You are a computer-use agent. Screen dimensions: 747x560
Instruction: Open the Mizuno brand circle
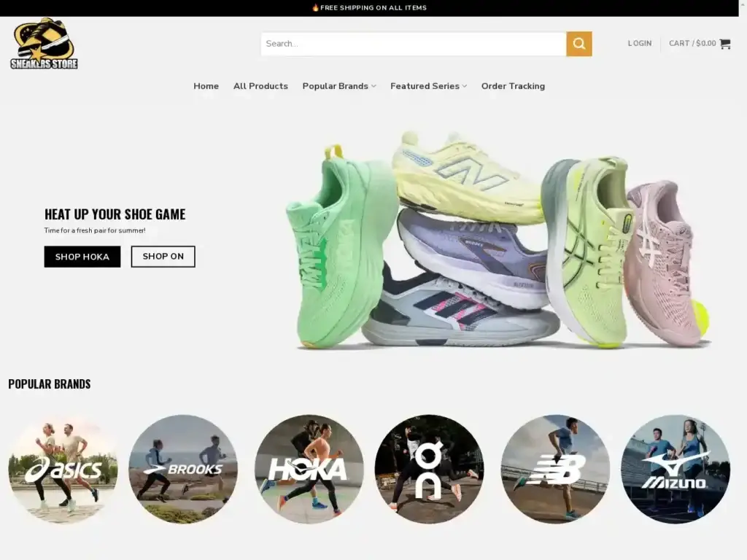[675, 469]
